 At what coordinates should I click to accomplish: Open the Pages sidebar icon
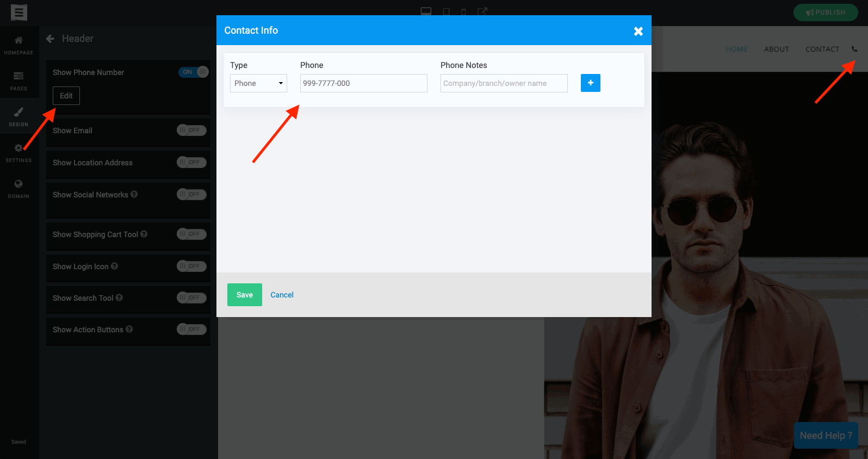(18, 76)
